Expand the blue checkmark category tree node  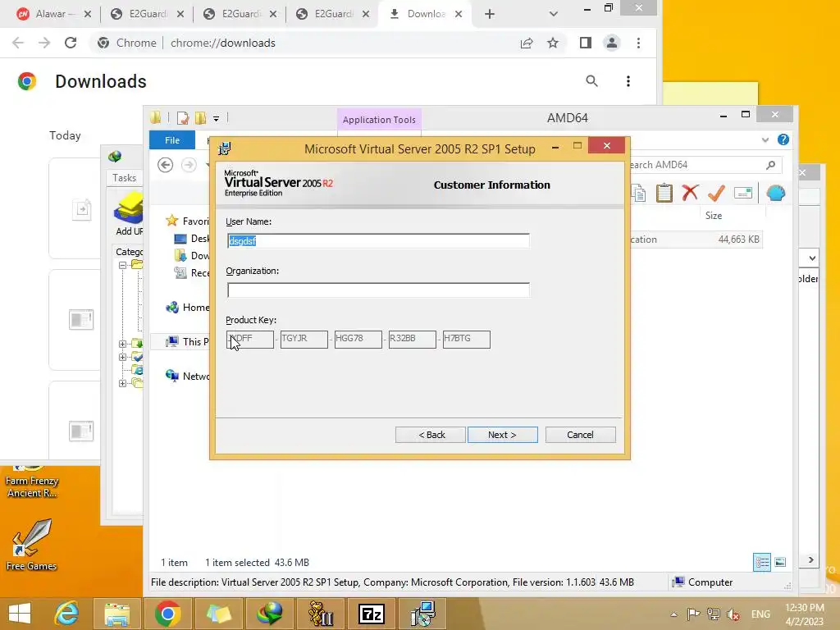click(x=123, y=357)
